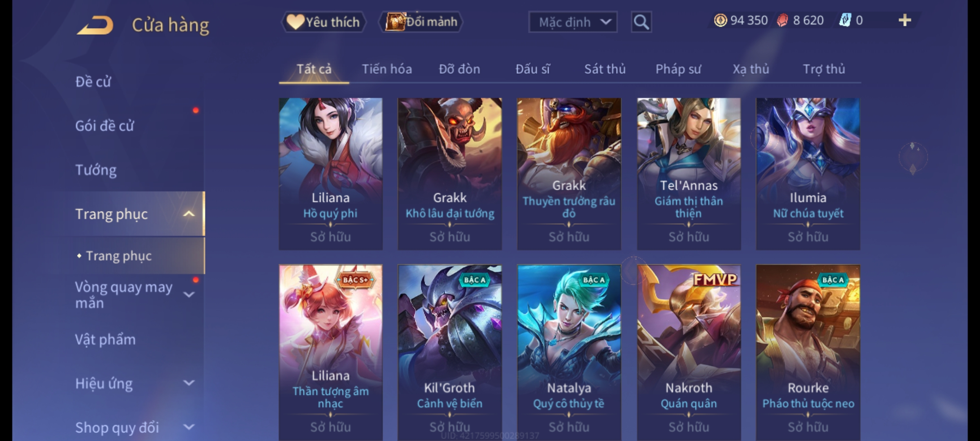The width and height of the screenshot is (980, 441).
Task: Collapse the Trang phục sidebar section
Action: click(189, 214)
